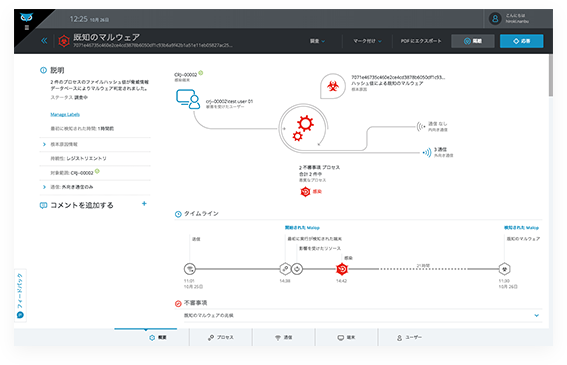Click the red gears process circle in diagram

click(x=303, y=128)
